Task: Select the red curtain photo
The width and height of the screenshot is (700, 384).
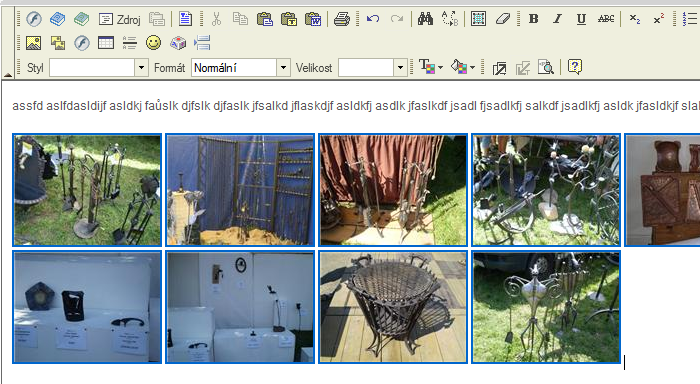Action: (393, 190)
